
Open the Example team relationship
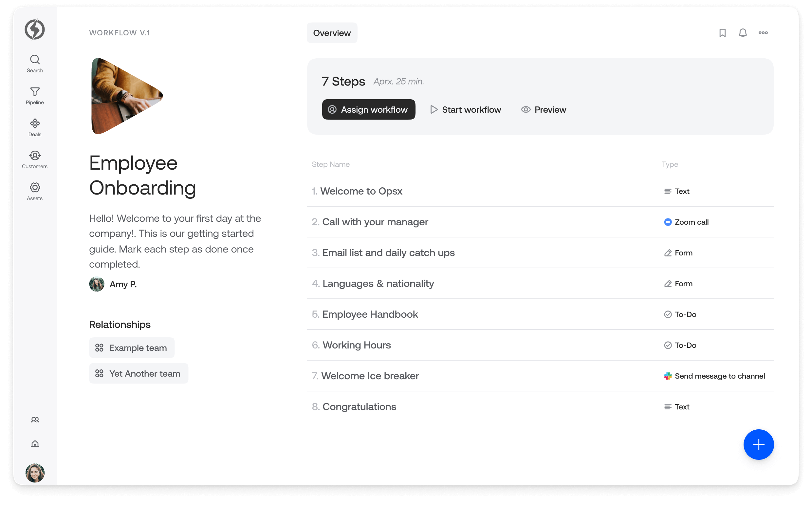click(132, 348)
